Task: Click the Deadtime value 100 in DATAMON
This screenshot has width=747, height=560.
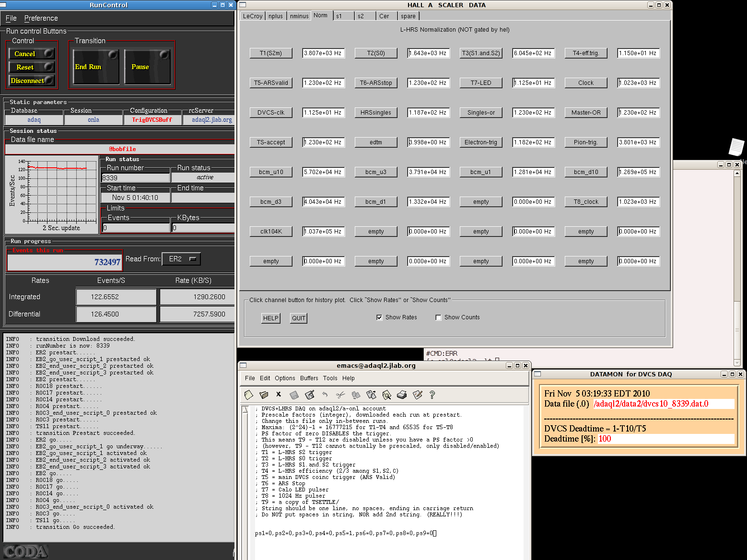Action: pos(666,439)
